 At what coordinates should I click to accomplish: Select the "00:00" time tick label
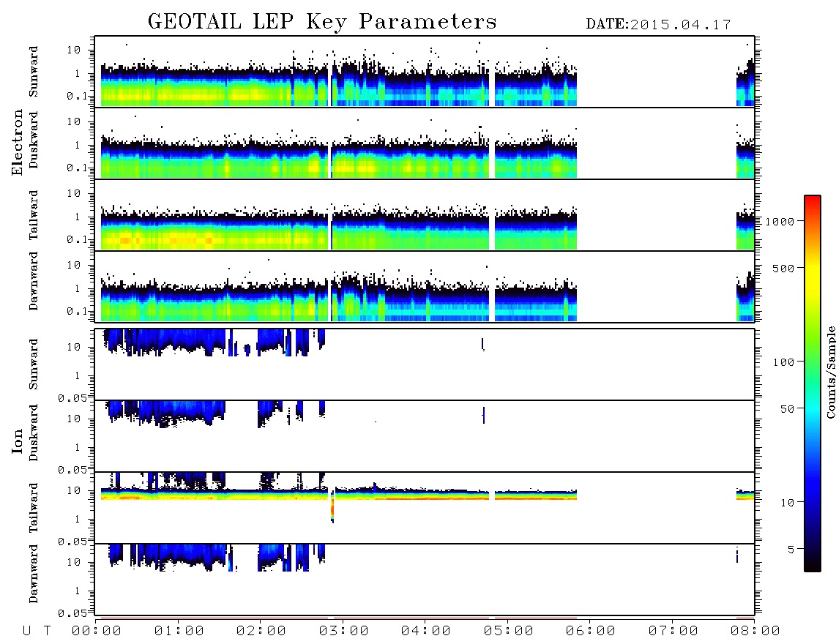click(x=97, y=632)
